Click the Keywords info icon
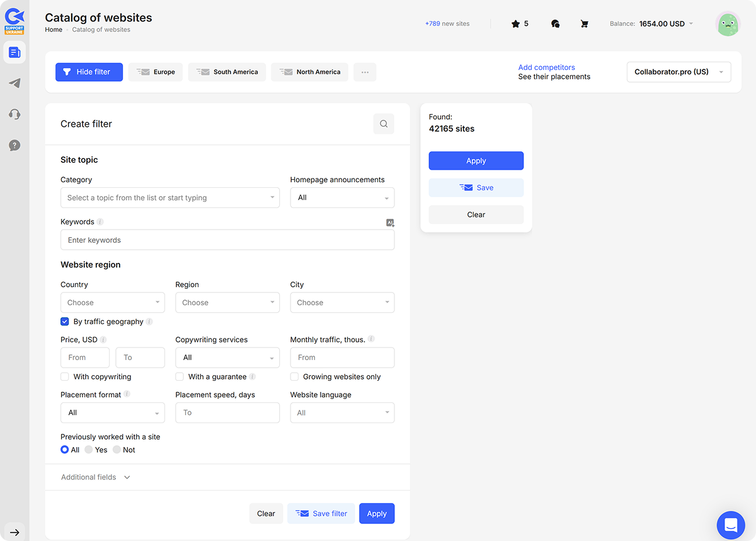The width and height of the screenshot is (756, 541). click(x=100, y=222)
